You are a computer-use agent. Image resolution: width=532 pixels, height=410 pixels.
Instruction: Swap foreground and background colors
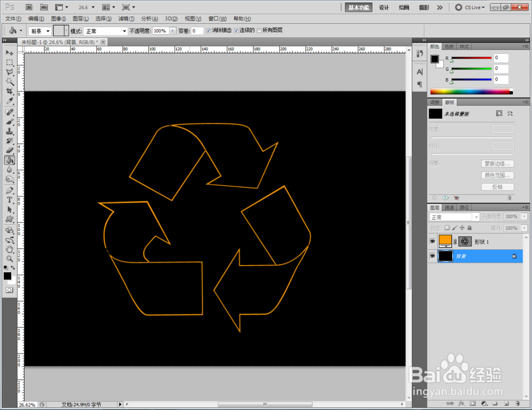(13, 268)
